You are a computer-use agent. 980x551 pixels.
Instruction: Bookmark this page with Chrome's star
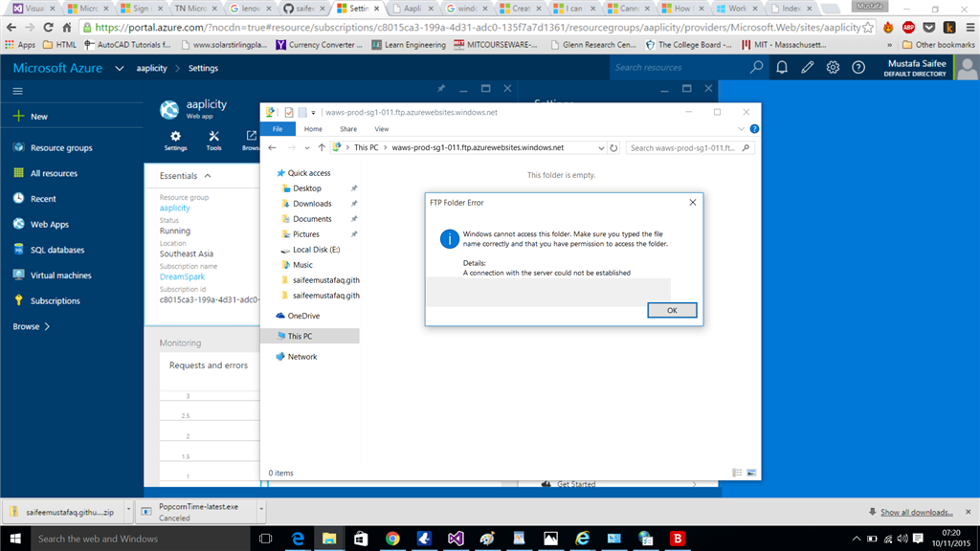tap(868, 28)
